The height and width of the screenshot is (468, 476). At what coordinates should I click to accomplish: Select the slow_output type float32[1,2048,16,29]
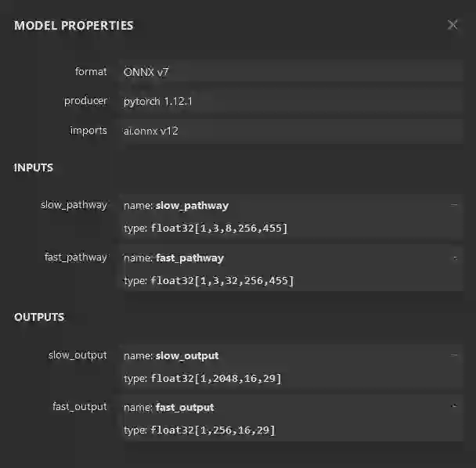point(216,379)
